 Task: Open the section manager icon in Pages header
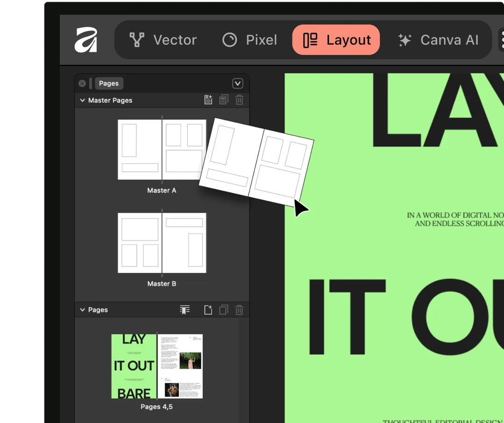[185, 310]
